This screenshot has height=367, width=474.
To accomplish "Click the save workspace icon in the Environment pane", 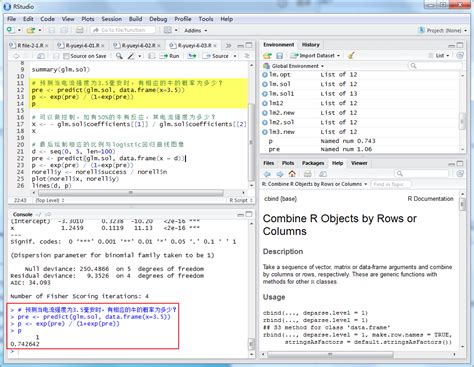I will coord(279,56).
